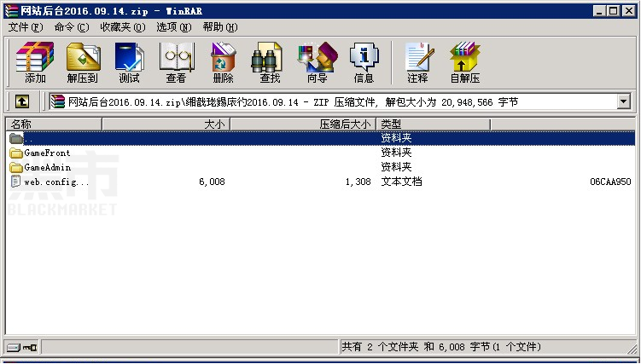Click the key password icon in status bar

coord(29,348)
